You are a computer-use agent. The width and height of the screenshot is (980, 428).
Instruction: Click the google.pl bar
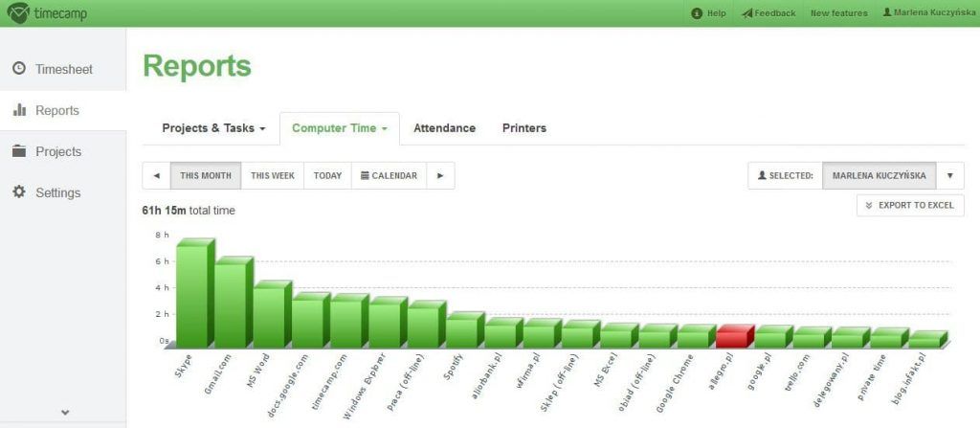(773, 337)
